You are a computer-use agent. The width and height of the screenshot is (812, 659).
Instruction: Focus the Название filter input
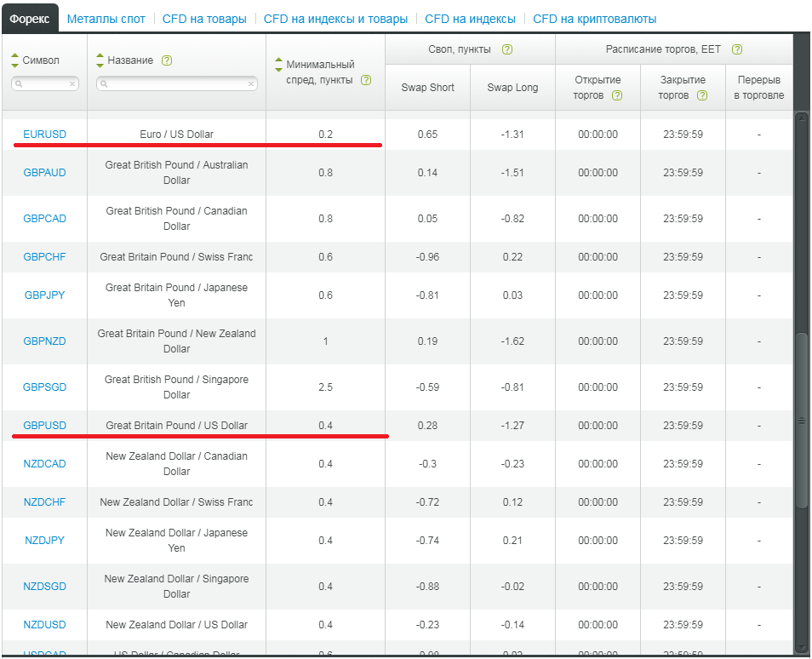coord(175,84)
